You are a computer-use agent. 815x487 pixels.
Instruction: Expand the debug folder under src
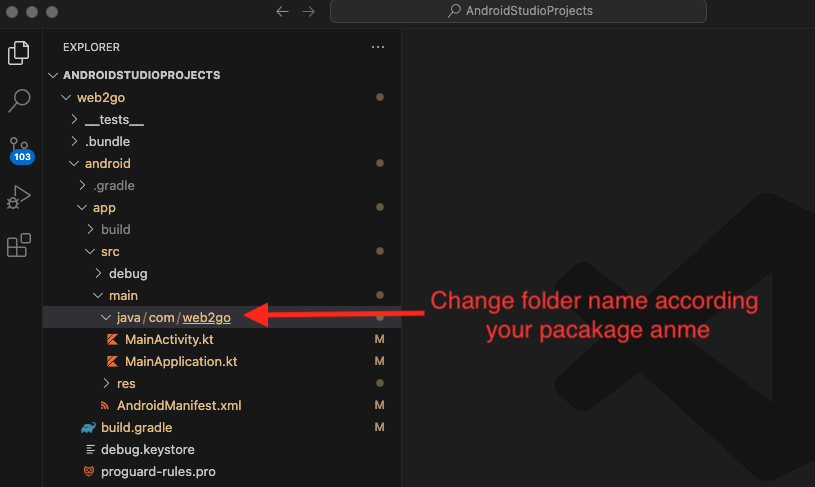point(128,273)
